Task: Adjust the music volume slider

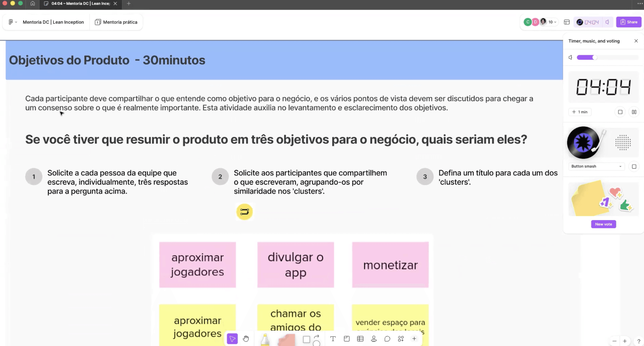Action: pyautogui.click(x=594, y=57)
